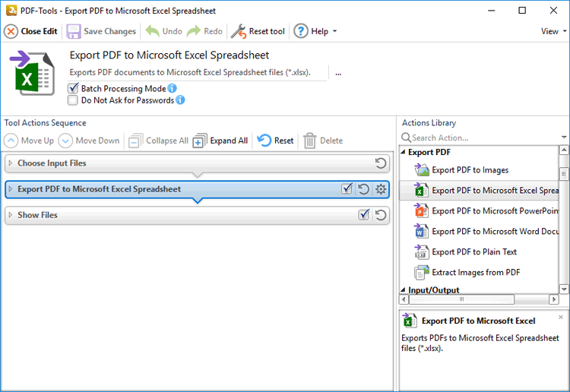Show info for Do Not Ask for Passwords

click(x=180, y=100)
